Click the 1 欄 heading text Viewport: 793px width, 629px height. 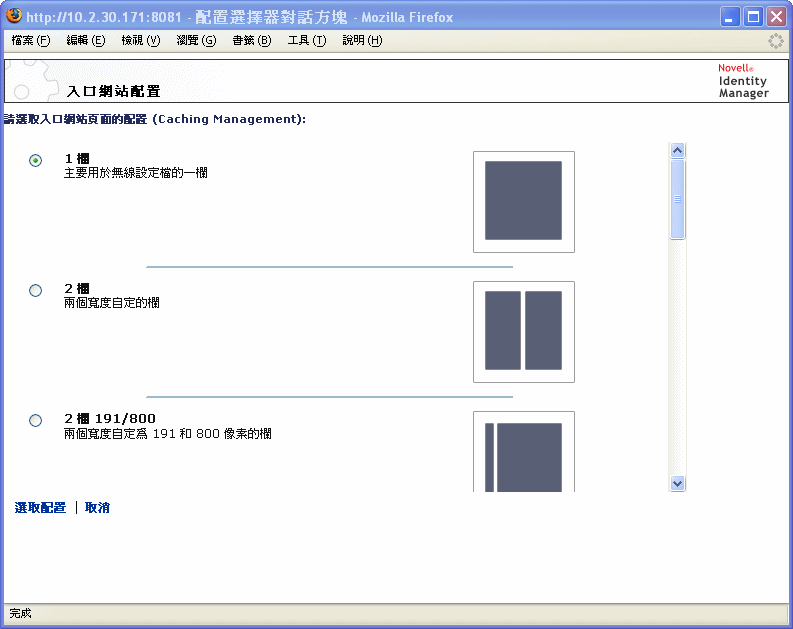click(77, 159)
